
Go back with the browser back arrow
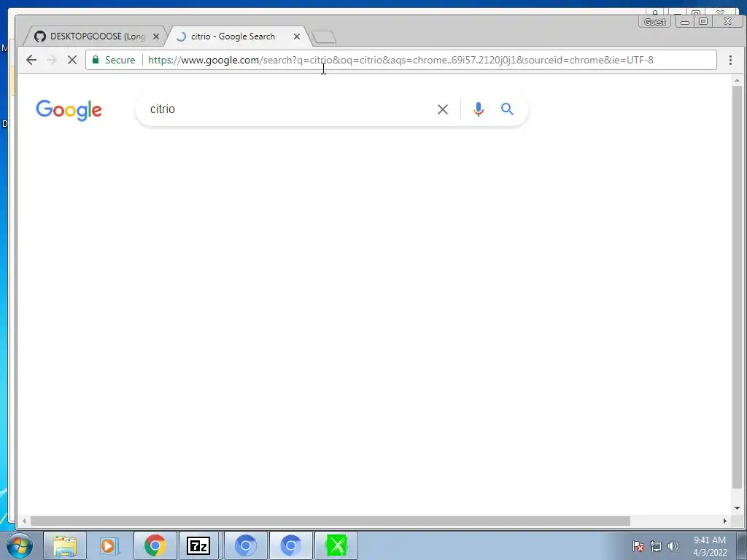(x=31, y=60)
